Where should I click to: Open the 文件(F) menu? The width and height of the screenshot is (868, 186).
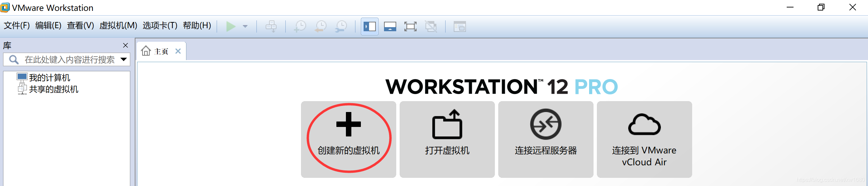point(17,26)
